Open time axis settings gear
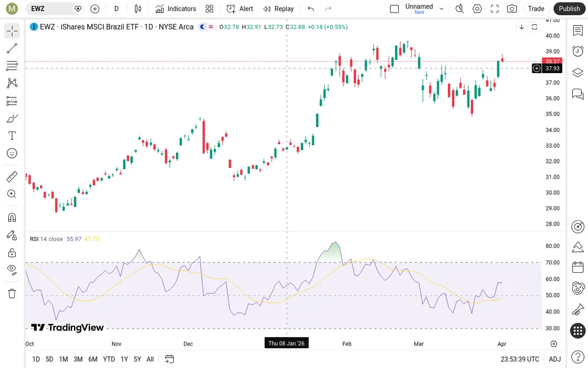This screenshot has width=588, height=368. [x=554, y=343]
